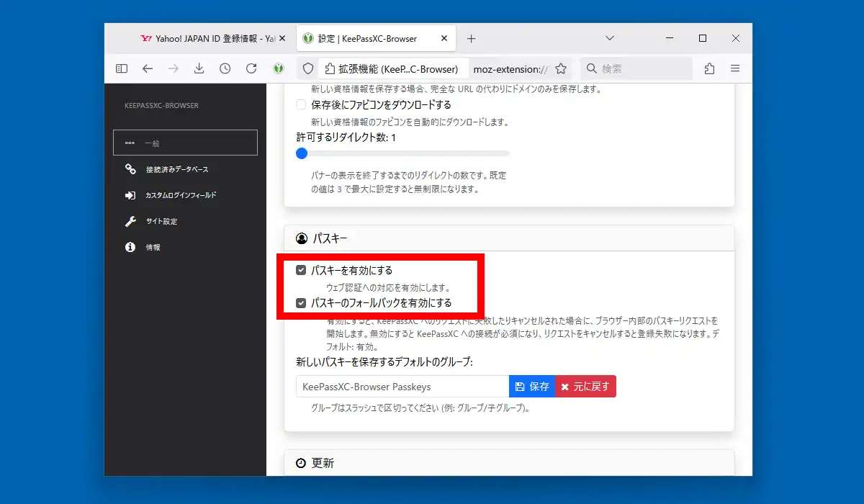
Task: Toggle パスキーのフォールバックを有効にする checkbox
Action: pos(301,303)
